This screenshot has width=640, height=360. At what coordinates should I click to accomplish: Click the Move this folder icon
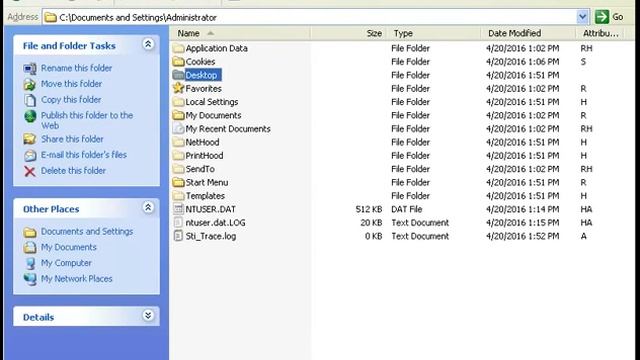(30, 84)
